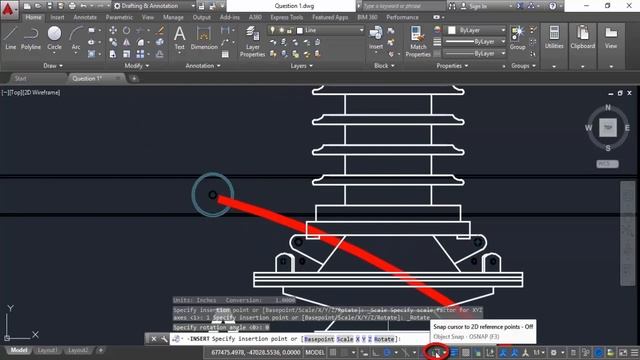Expand the Modify panel

pyautogui.click(x=137, y=66)
